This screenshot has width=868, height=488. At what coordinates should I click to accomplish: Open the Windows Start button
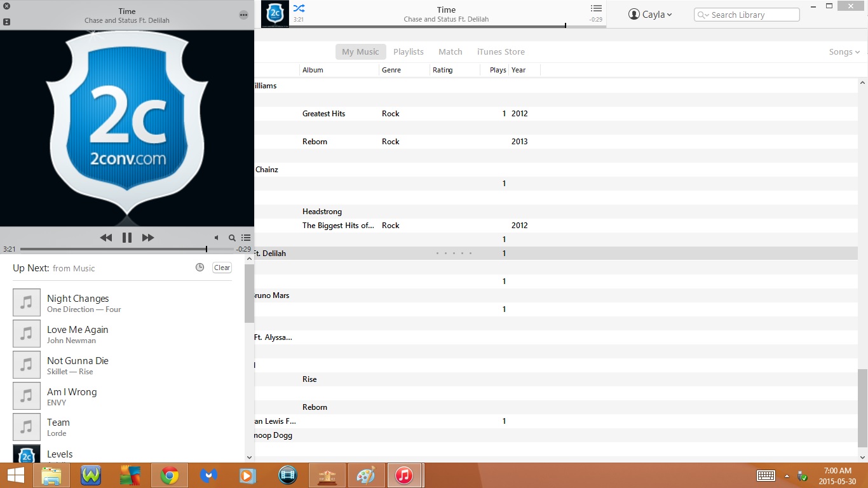coord(16,475)
